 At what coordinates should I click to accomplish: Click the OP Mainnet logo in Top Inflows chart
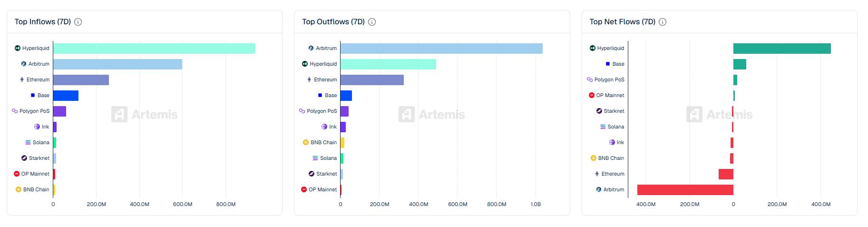[17, 174]
